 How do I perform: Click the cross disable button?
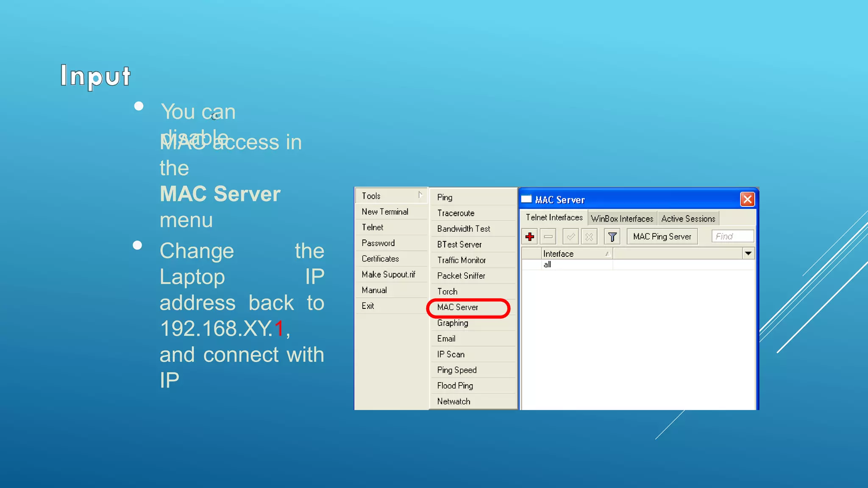(x=589, y=237)
